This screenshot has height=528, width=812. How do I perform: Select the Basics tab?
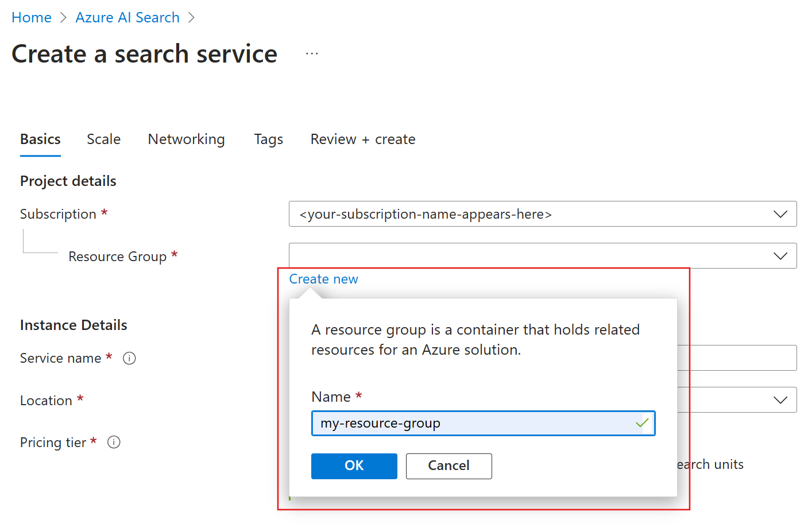[40, 139]
